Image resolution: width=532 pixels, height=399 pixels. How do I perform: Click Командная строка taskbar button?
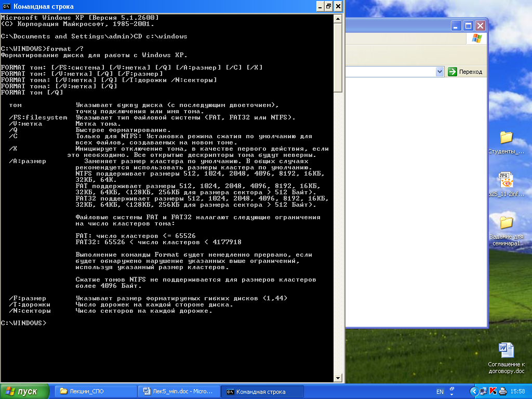tap(262, 392)
